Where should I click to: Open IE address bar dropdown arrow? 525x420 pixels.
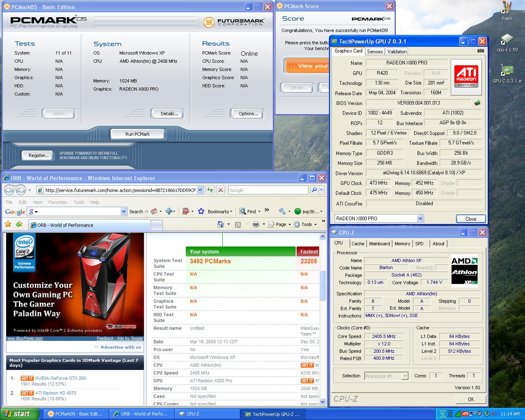coord(200,190)
